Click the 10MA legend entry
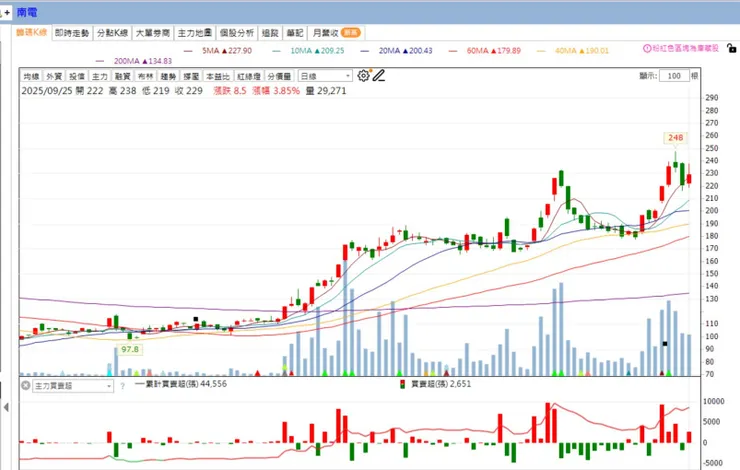740x470 pixels. pos(309,50)
